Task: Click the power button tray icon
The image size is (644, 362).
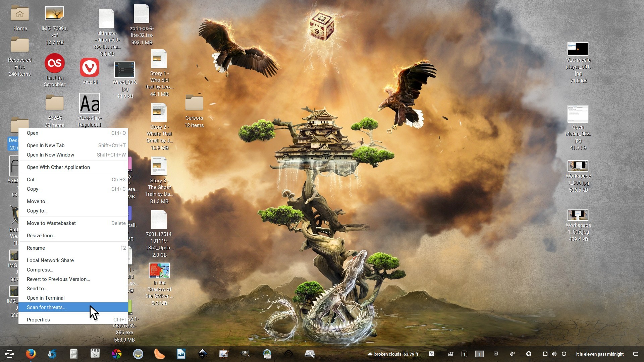Action: (x=564, y=354)
